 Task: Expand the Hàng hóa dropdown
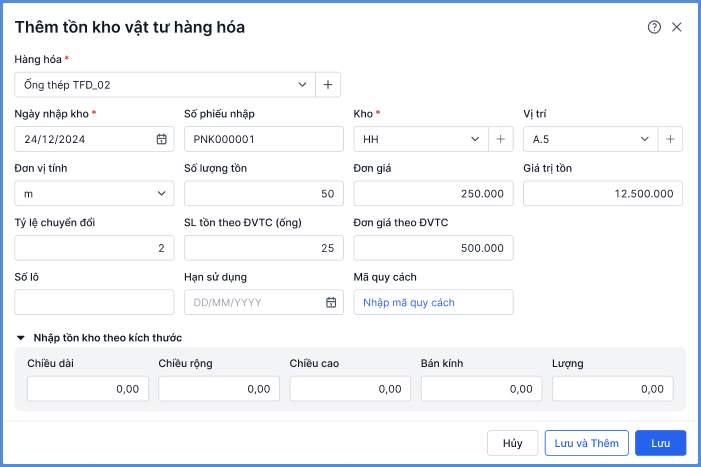point(303,85)
